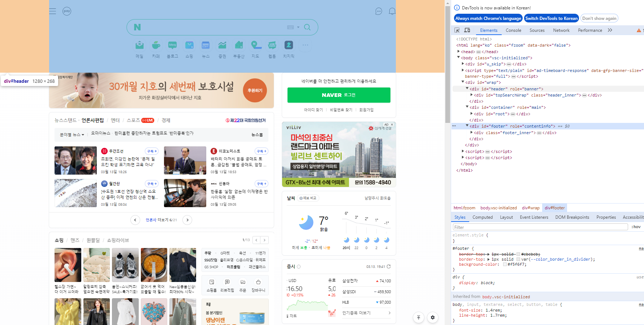Close the VILLIV ad with X
Viewport: 644px width, 325px height.
392,124
